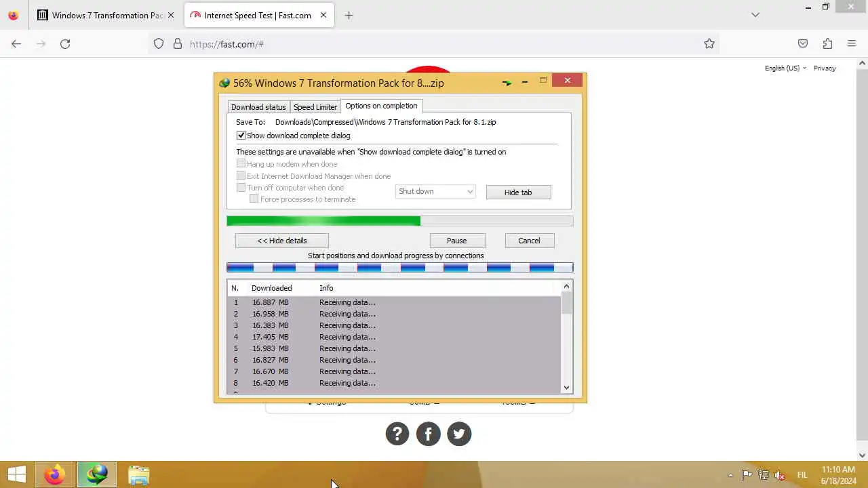Open the Privacy link on Fast.com
868x488 pixels.
(x=825, y=68)
